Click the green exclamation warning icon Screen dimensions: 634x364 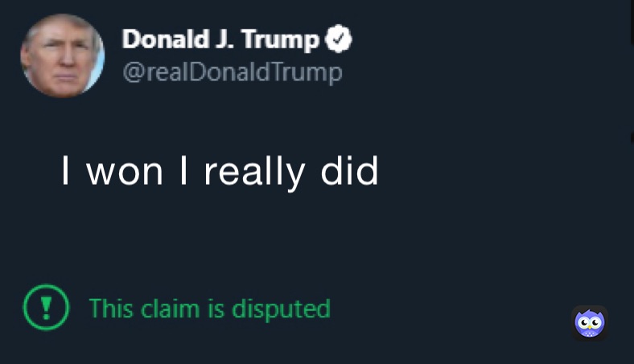(x=45, y=308)
